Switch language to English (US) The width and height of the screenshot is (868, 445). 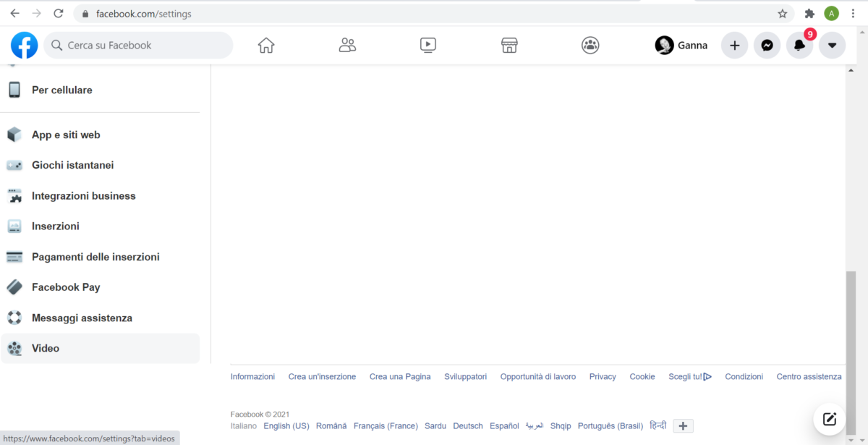286,426
